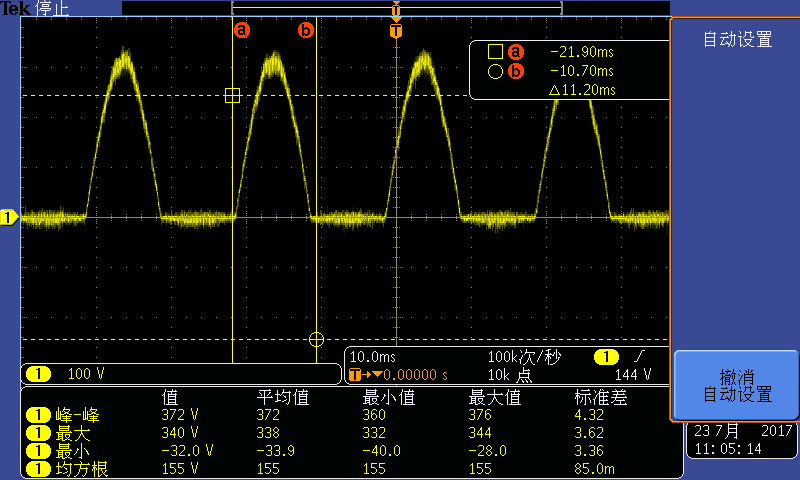
Task: Click the waveform record overview bar at top
Action: pyautogui.click(x=396, y=7)
